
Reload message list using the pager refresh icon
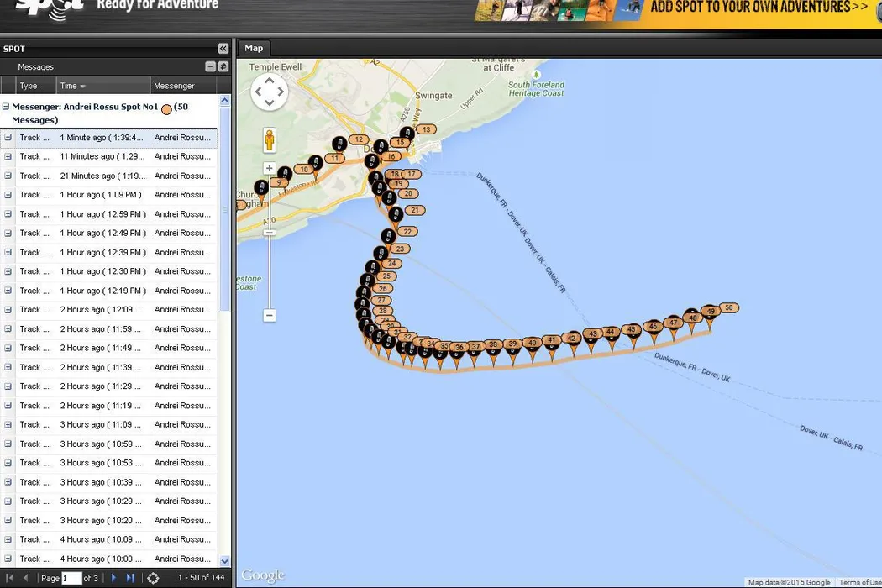pyautogui.click(x=153, y=578)
